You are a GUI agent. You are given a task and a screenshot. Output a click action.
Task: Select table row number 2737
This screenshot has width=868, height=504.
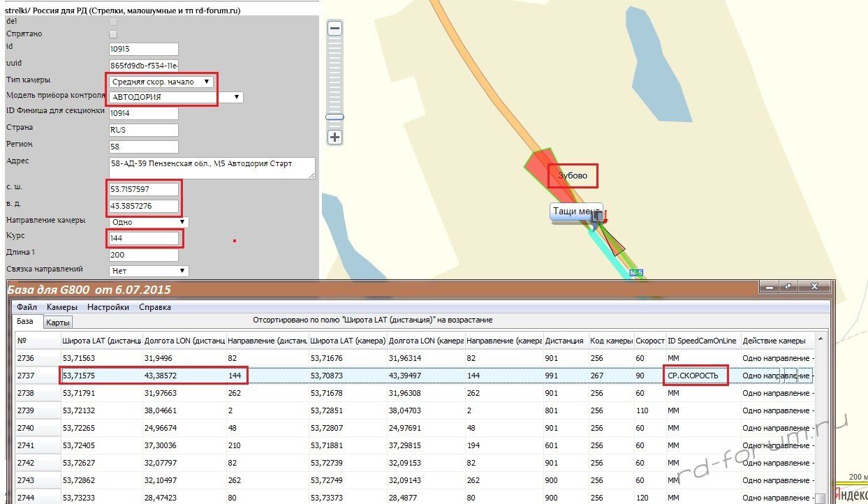[415, 376]
